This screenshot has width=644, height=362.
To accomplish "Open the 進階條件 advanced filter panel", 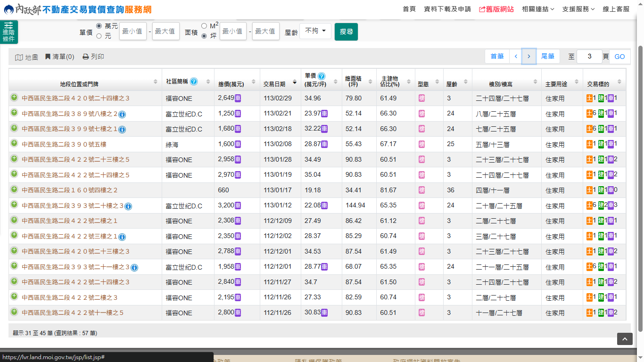I will pyautogui.click(x=9, y=32).
